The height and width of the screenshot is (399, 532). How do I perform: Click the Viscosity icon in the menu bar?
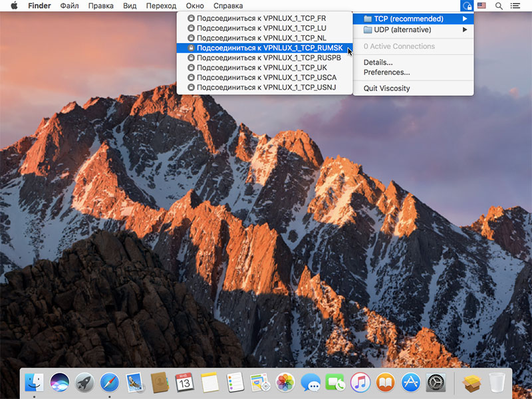pyautogui.click(x=467, y=6)
